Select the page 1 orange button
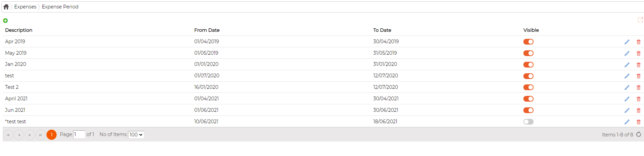644x156 pixels. pyautogui.click(x=52, y=135)
